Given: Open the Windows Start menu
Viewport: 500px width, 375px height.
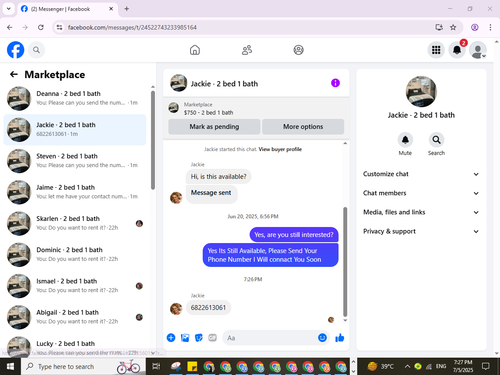Looking at the screenshot, I should 10,366.
